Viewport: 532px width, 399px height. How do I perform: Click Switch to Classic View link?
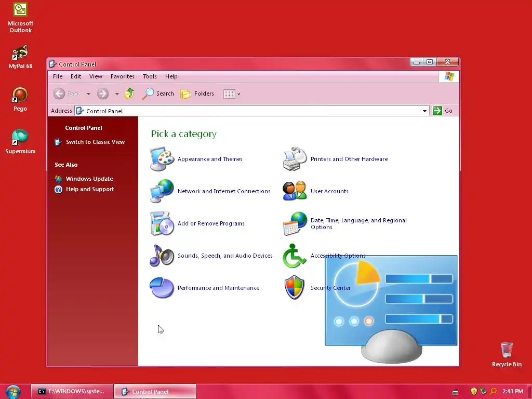pyautogui.click(x=96, y=142)
